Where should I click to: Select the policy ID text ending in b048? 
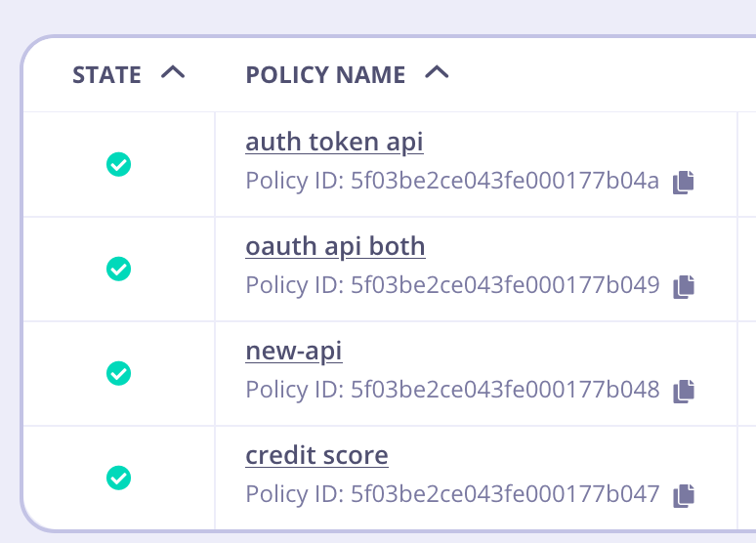(452, 391)
